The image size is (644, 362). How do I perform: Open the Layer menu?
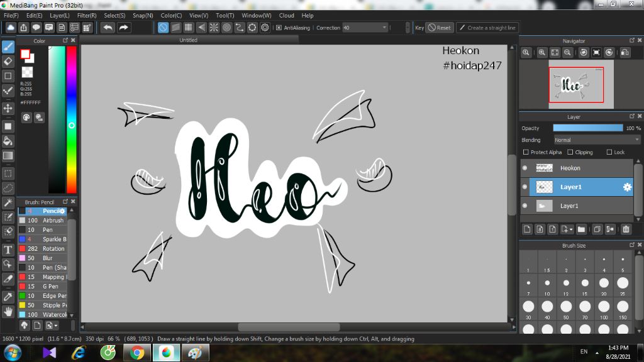click(x=60, y=16)
